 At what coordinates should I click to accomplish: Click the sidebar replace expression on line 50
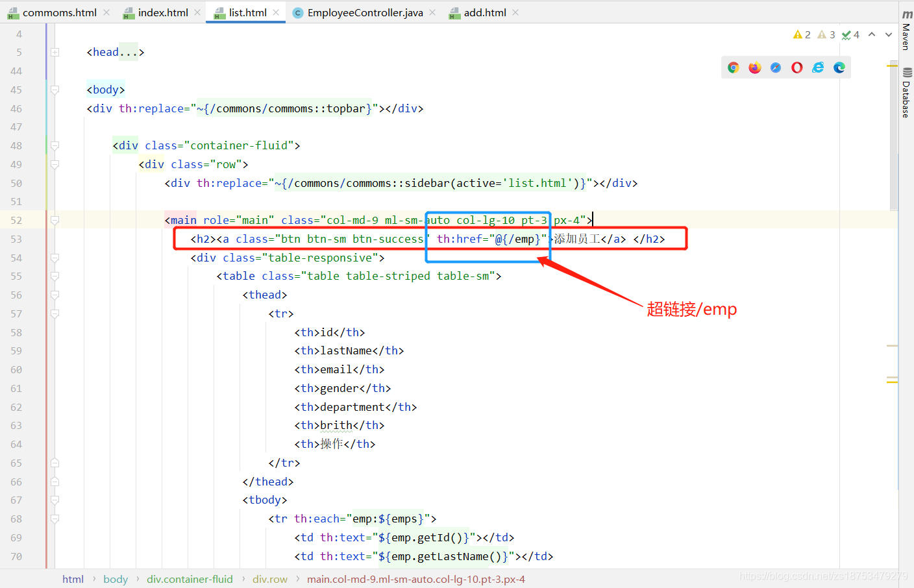(430, 183)
